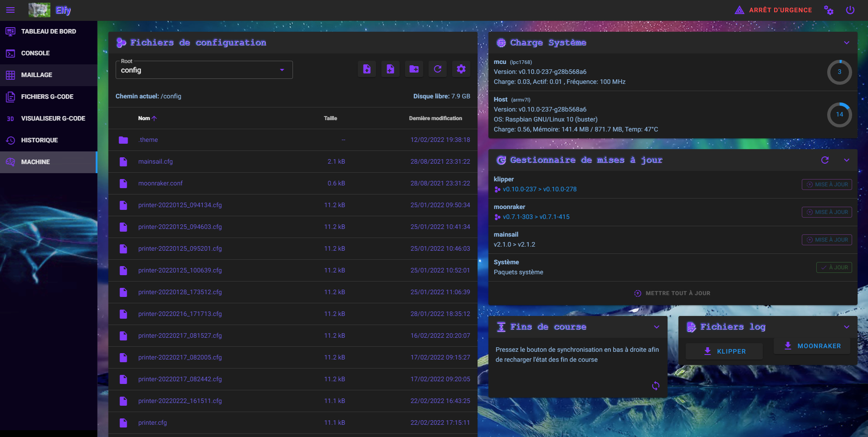This screenshot has height=437, width=868.
Task: Click the power icon in top bar
Action: pos(850,10)
